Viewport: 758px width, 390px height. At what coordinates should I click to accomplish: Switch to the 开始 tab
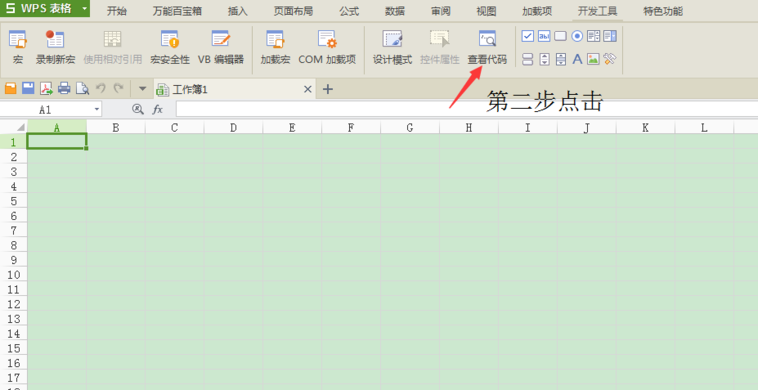click(117, 11)
